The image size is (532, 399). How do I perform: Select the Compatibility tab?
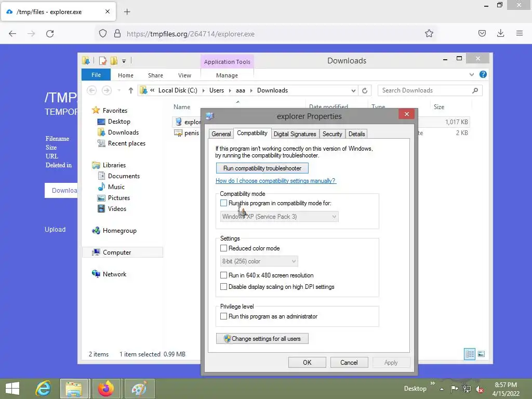[252, 133]
